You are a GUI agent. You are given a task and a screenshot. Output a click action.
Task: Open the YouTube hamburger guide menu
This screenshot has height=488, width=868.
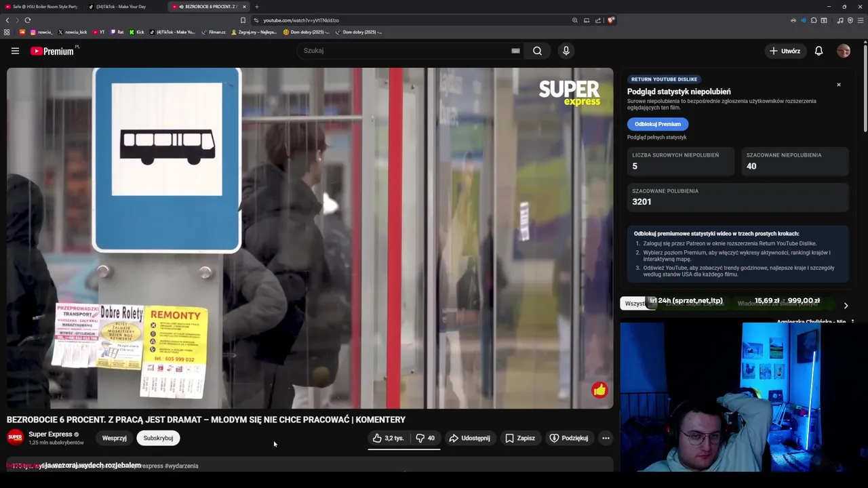tap(15, 51)
